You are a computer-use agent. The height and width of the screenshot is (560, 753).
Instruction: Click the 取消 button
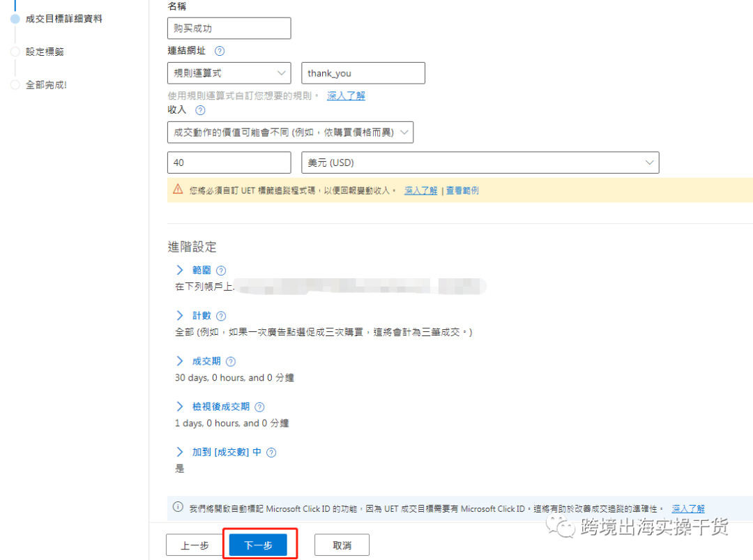point(342,545)
